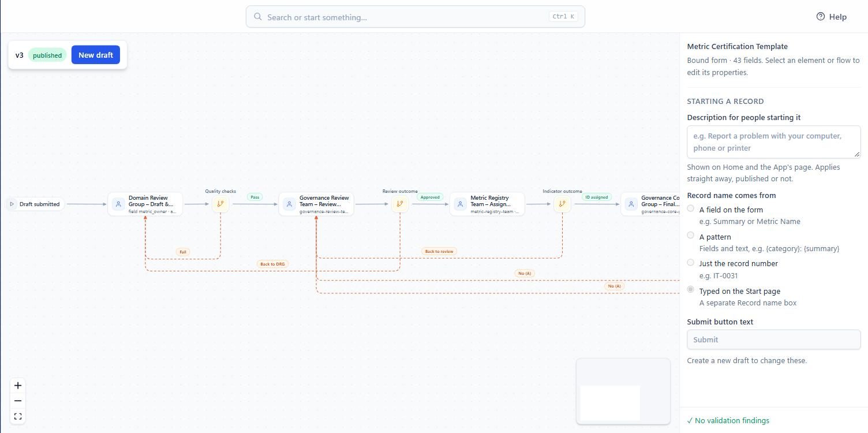Click the Help question mark icon
Image resolution: width=868 pixels, height=433 pixels.
coord(821,17)
